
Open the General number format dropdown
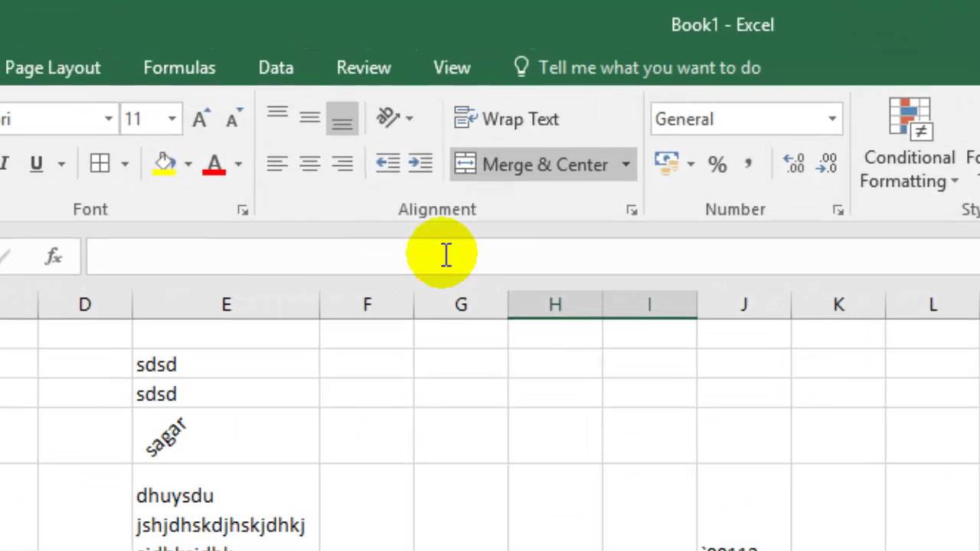click(x=832, y=119)
